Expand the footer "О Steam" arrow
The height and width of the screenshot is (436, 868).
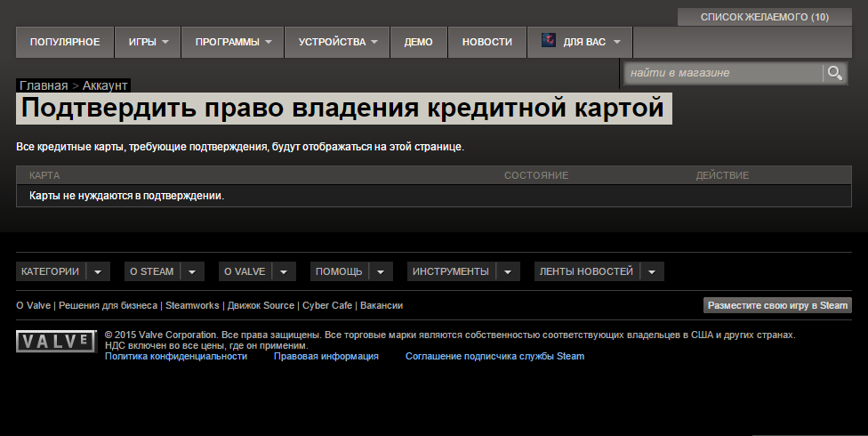tap(193, 271)
